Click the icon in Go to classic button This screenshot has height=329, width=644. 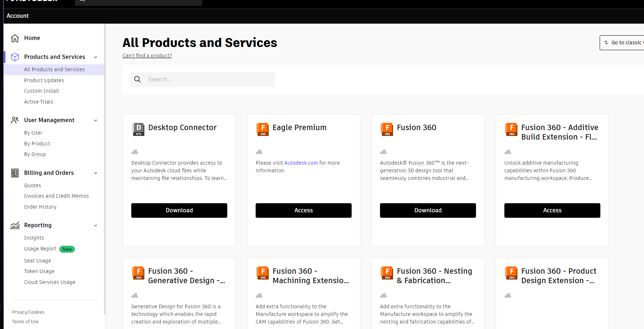[x=606, y=43]
